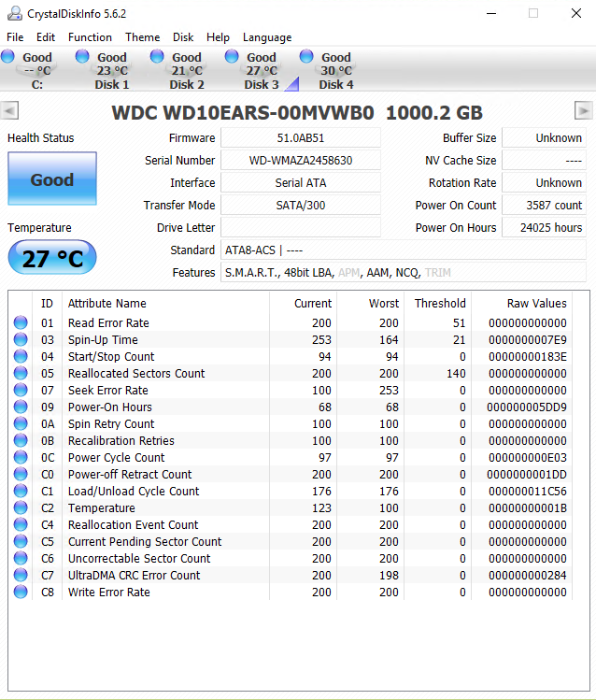
Task: Click raw value 000000000284
Action: 527,575
